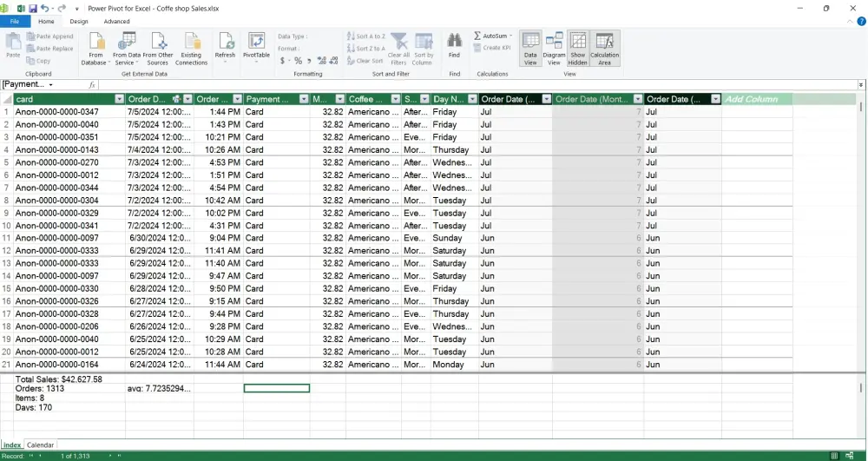
Task: Select the Calendar sheet tab
Action: [41, 445]
